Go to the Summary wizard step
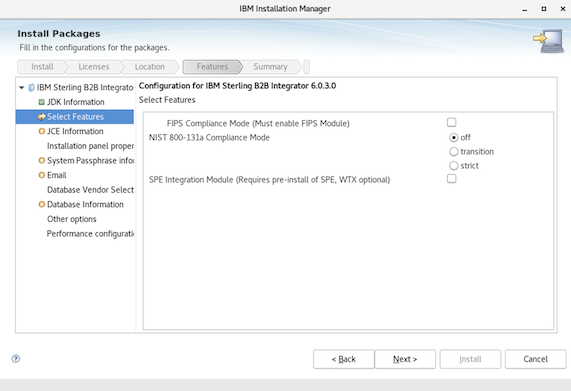This screenshot has height=391, width=571. 271,67
